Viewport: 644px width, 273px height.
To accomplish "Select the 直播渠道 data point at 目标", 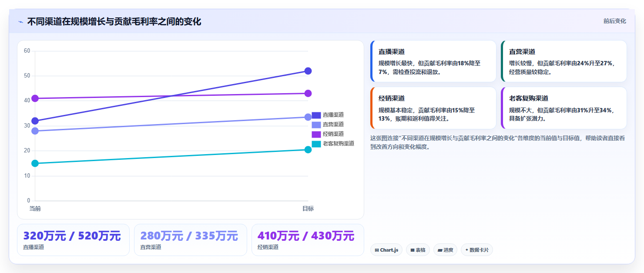I will (x=308, y=71).
